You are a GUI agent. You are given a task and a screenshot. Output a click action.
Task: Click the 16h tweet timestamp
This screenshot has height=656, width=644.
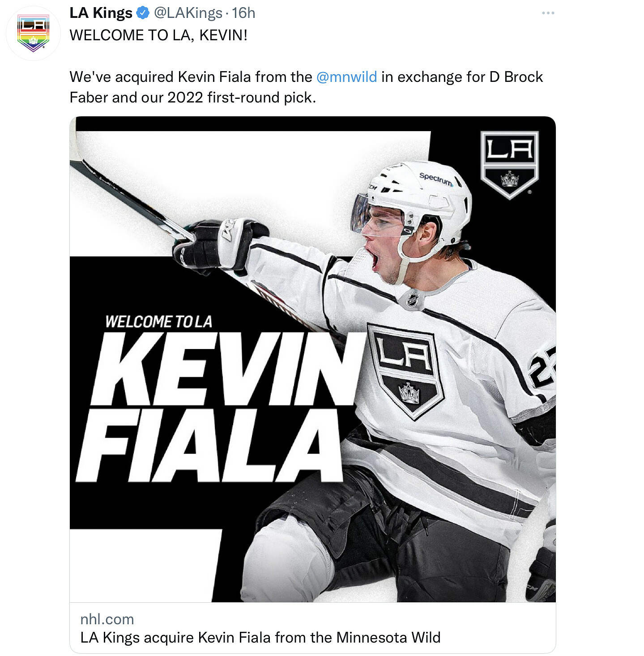(x=243, y=13)
